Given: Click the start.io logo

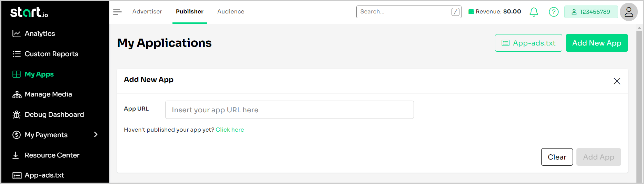Looking at the screenshot, I should (29, 12).
